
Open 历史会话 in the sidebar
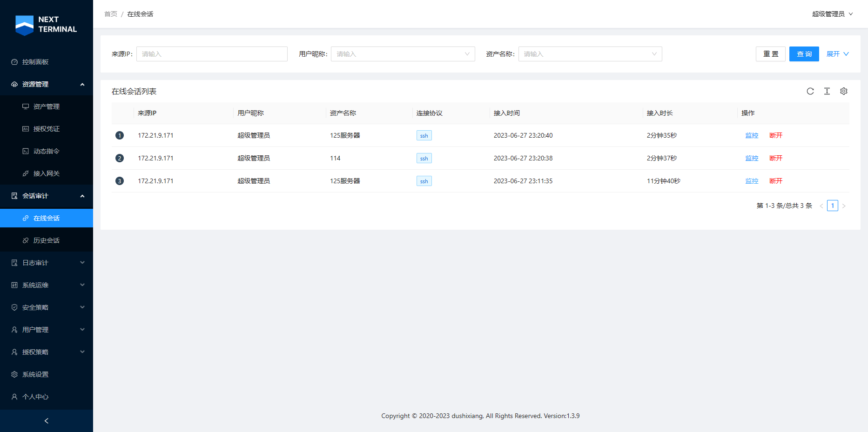tap(47, 240)
